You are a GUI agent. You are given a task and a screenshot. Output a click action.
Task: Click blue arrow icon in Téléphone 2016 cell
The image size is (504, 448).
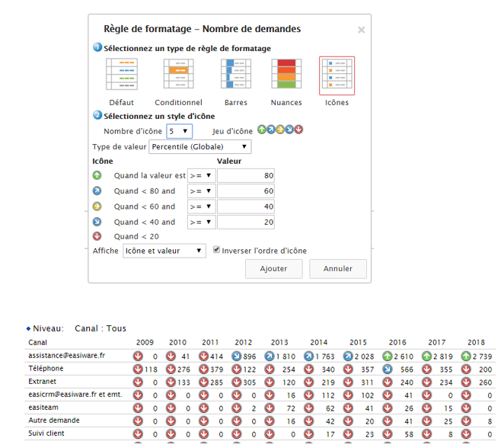[387, 369]
